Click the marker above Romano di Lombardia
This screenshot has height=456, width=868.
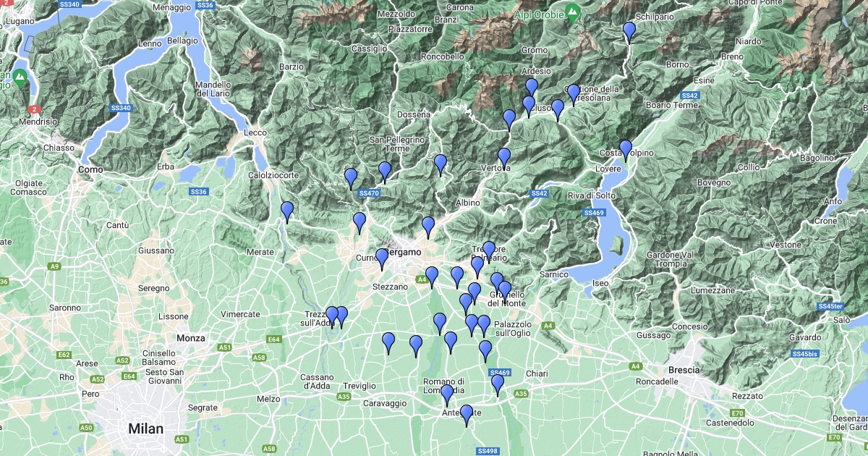[x=447, y=395]
